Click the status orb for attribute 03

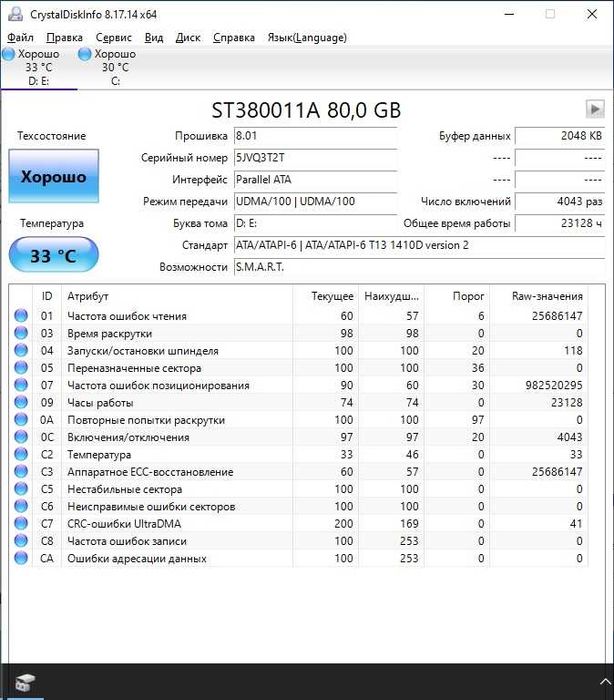21,333
